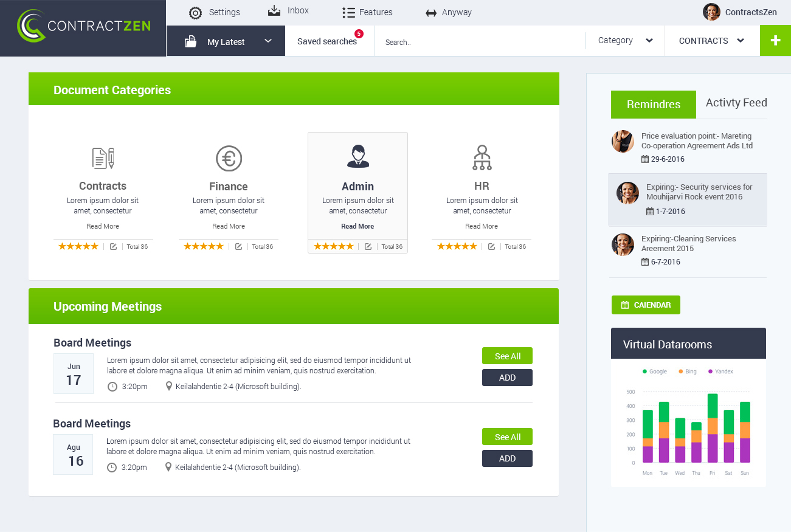Open the Expiring Cleaning Services reminder text

point(689,244)
